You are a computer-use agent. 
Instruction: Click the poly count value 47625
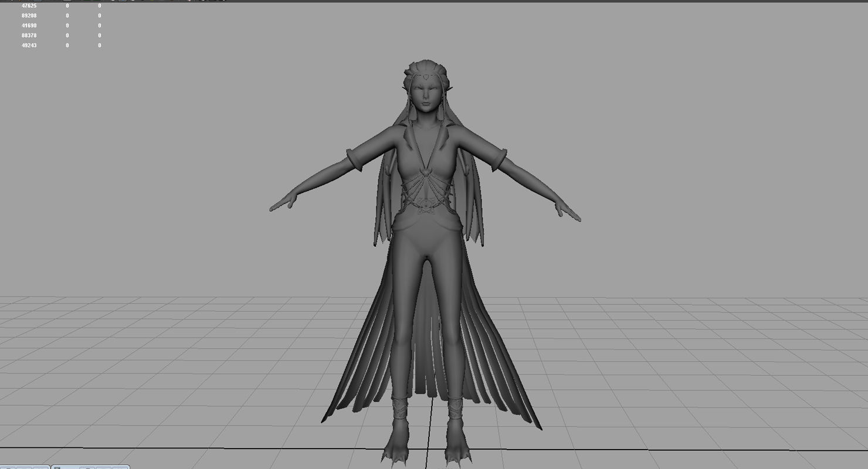tap(29, 6)
